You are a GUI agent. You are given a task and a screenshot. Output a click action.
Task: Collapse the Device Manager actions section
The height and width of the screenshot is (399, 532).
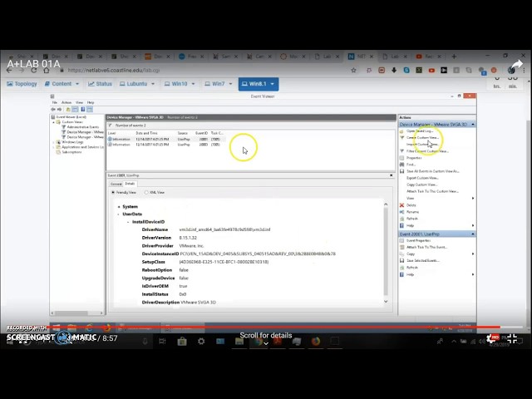473,125
